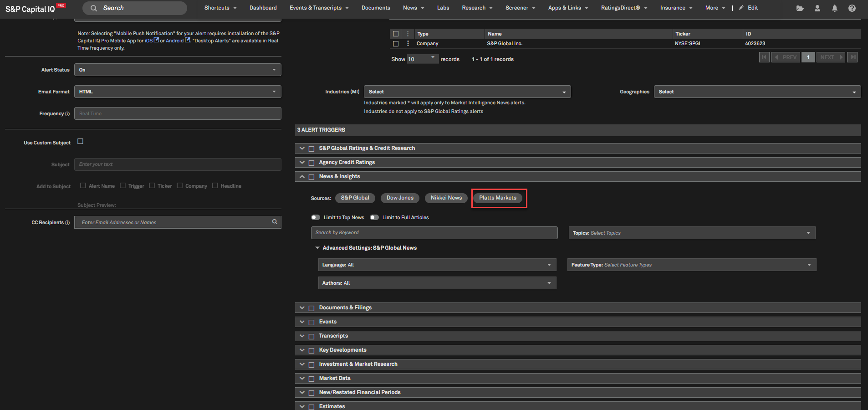The image size is (868, 410).
Task: Click the CC Recipients search magnifier icon
Action: (275, 222)
